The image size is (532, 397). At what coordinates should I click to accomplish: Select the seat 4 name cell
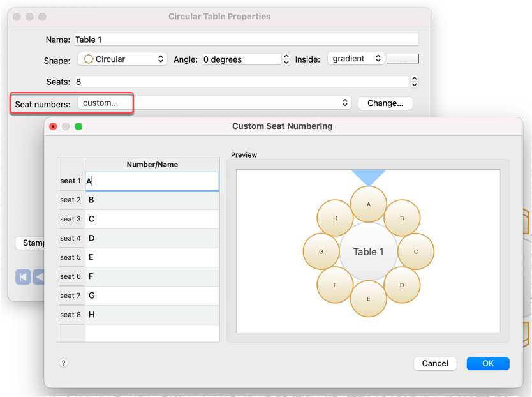click(152, 238)
